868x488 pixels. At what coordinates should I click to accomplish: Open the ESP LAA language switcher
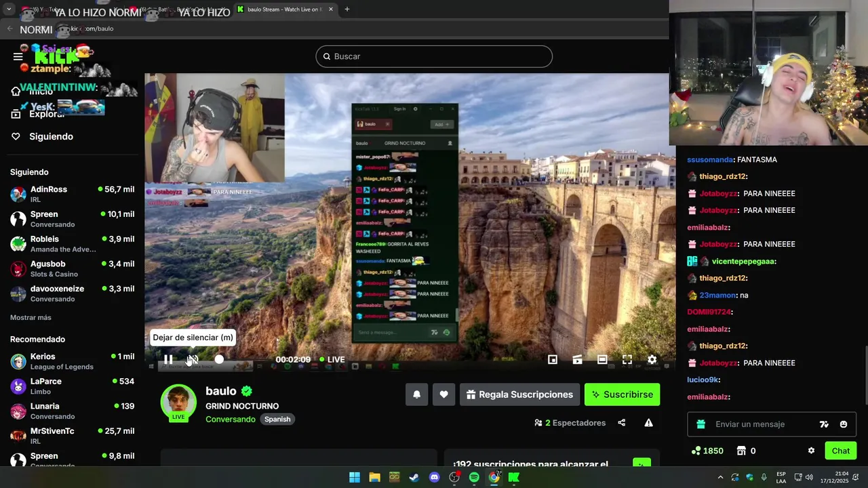(x=781, y=477)
